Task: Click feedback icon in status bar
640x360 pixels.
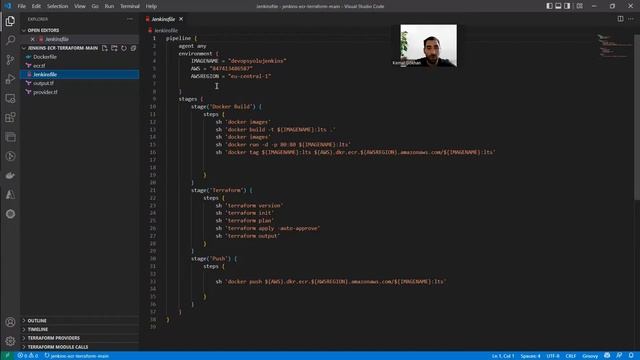Action: tap(619, 356)
